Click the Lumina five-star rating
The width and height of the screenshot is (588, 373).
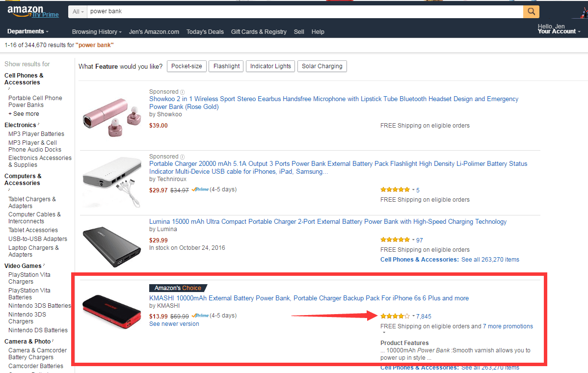pyautogui.click(x=395, y=240)
